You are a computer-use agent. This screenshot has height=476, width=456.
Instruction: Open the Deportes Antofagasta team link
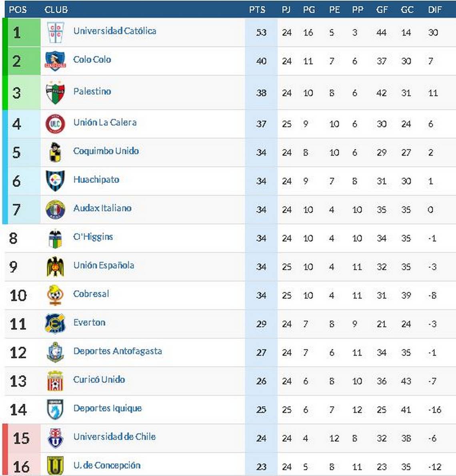(118, 351)
